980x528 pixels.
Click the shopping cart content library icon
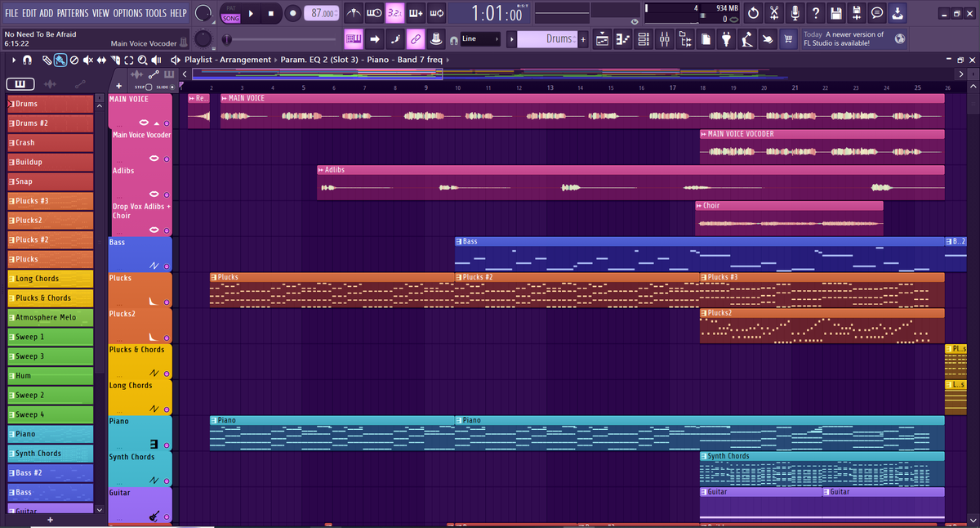788,39
